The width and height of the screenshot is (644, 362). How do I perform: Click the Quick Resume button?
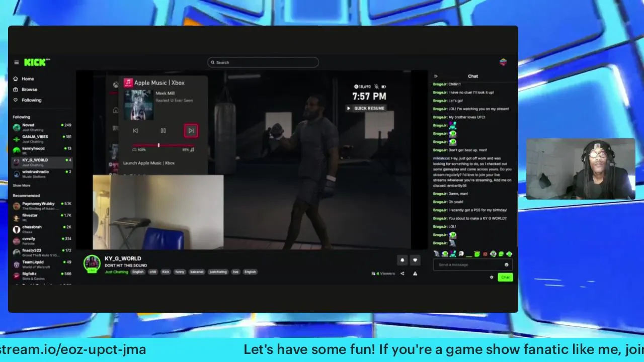366,108
